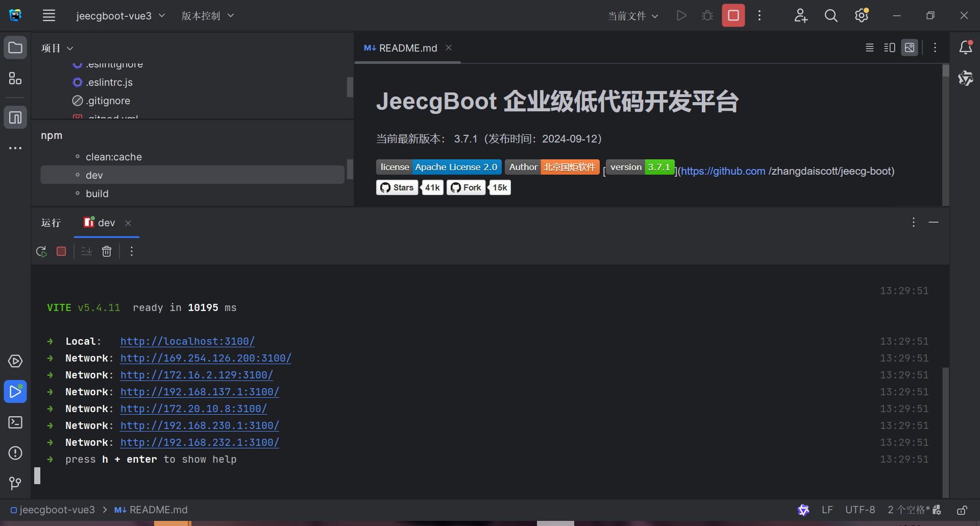Image resolution: width=980 pixels, height=526 pixels.
Task: Switch to editor-only view
Action: (x=870, y=47)
